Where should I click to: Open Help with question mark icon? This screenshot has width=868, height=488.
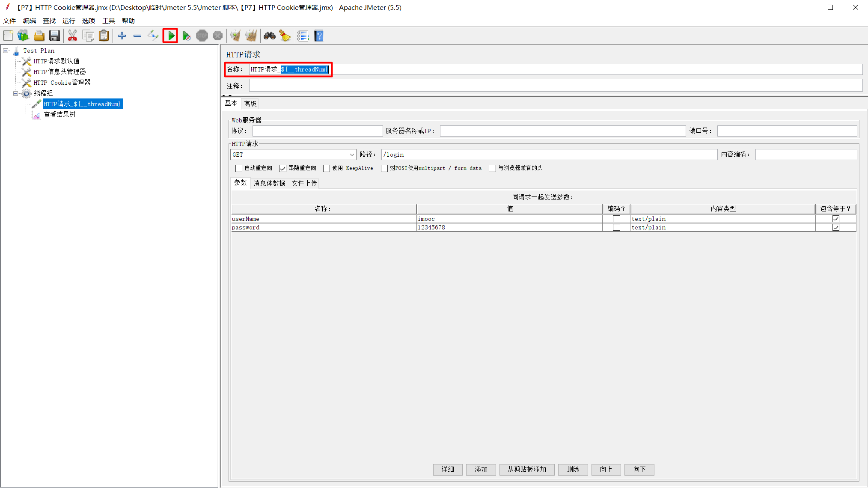coord(319,36)
